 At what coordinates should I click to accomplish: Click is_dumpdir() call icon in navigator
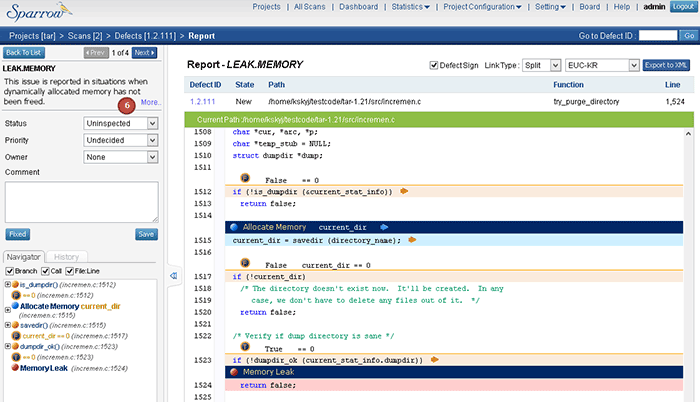tap(15, 285)
